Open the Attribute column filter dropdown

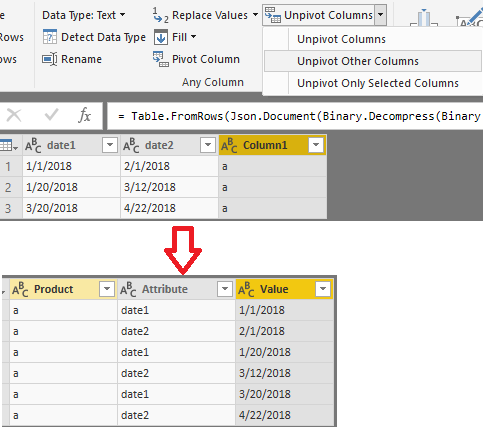pos(225,289)
